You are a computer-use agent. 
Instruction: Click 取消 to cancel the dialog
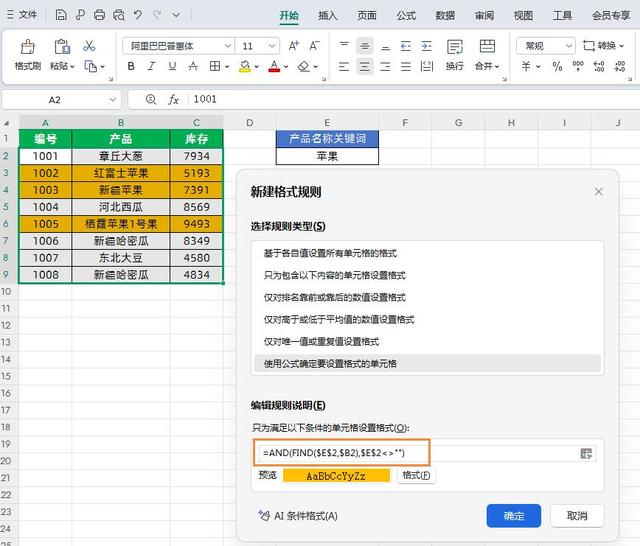click(577, 516)
